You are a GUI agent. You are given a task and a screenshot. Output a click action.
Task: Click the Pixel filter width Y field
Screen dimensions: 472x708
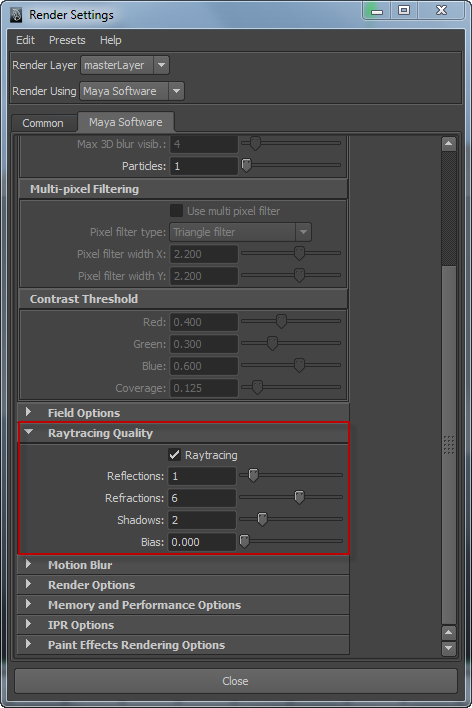click(204, 276)
